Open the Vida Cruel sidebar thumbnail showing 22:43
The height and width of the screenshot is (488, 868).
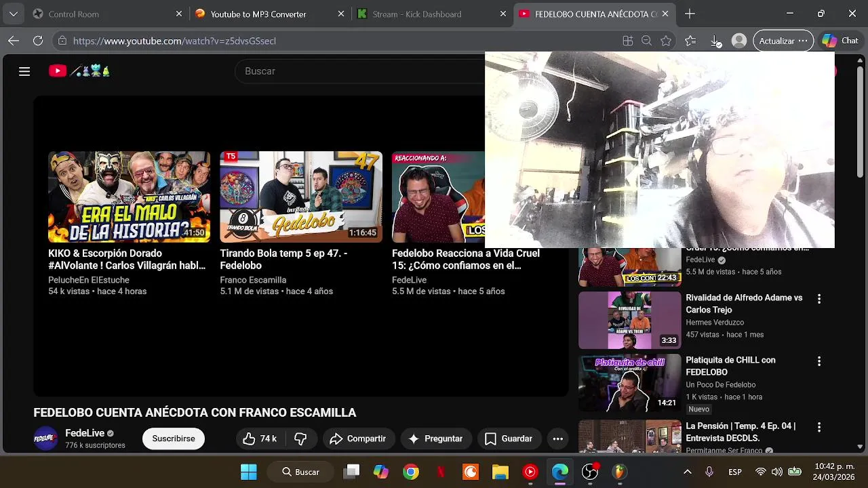629,267
